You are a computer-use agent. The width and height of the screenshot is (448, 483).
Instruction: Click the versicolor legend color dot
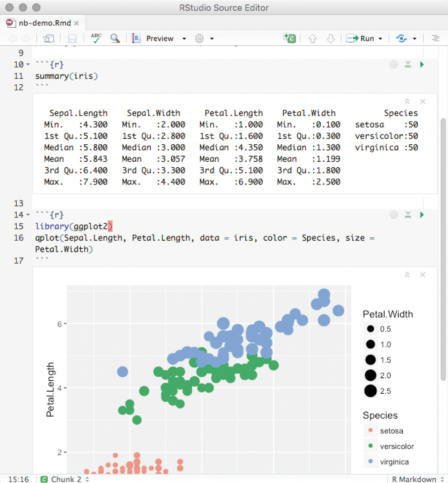click(371, 446)
